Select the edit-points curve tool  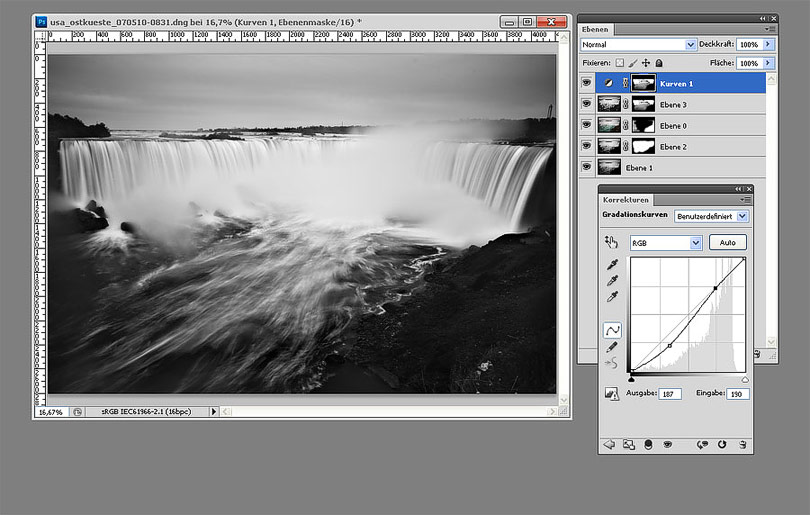coord(612,331)
